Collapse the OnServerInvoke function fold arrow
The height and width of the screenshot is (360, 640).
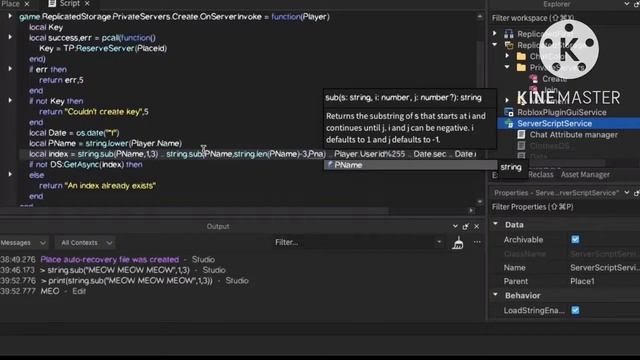point(10,16)
